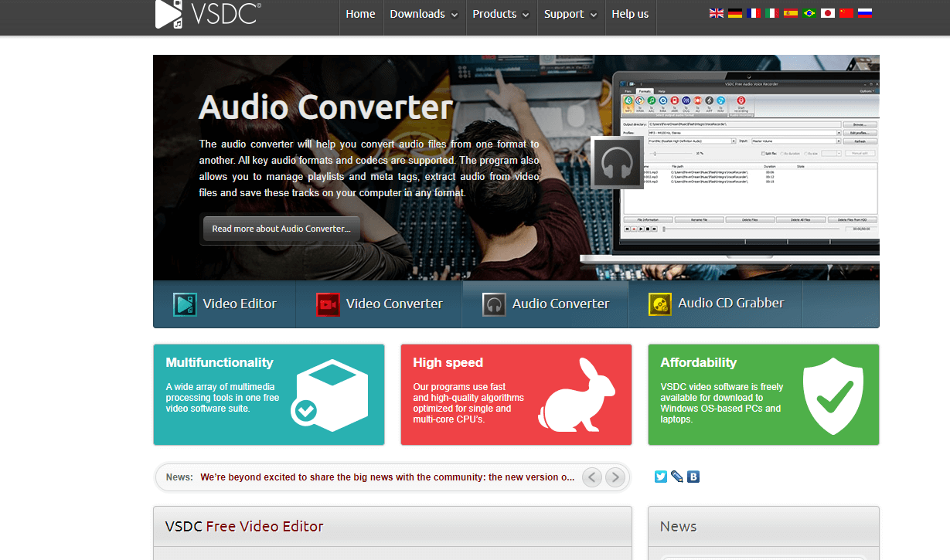950x560 pixels.
Task: Expand the Downloads dropdown menu
Action: (x=424, y=14)
